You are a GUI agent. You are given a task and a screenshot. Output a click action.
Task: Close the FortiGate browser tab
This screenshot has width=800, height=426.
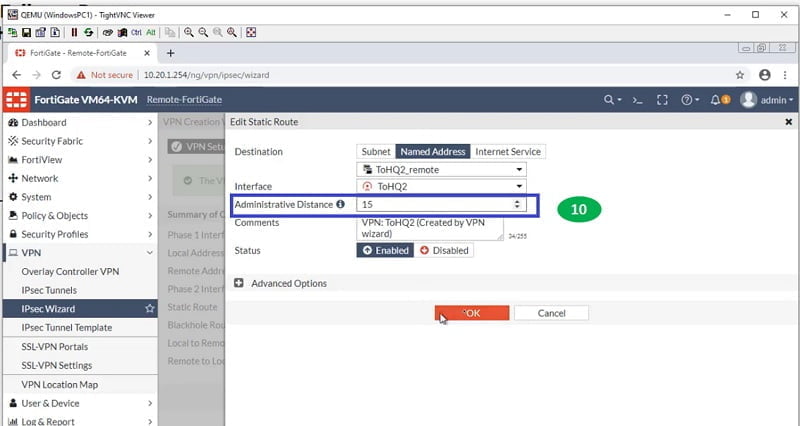147,53
